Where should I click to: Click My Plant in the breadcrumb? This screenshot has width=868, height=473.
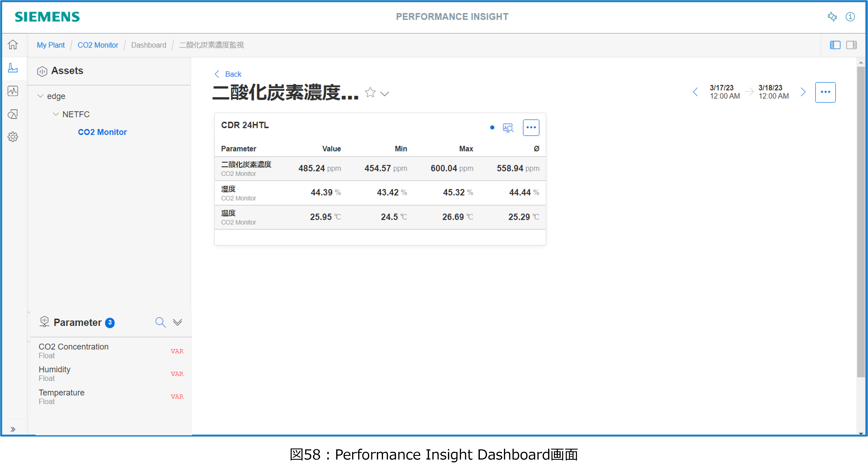[x=51, y=45]
